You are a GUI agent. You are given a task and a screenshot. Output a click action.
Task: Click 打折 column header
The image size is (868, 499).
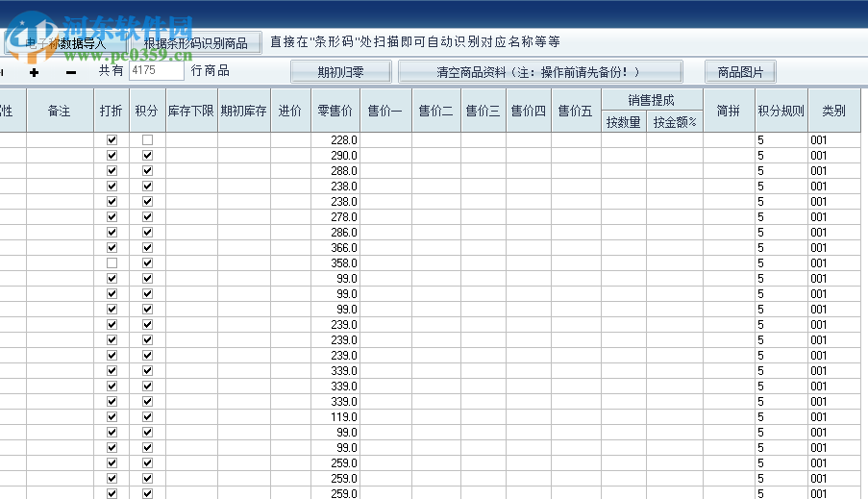(x=112, y=111)
